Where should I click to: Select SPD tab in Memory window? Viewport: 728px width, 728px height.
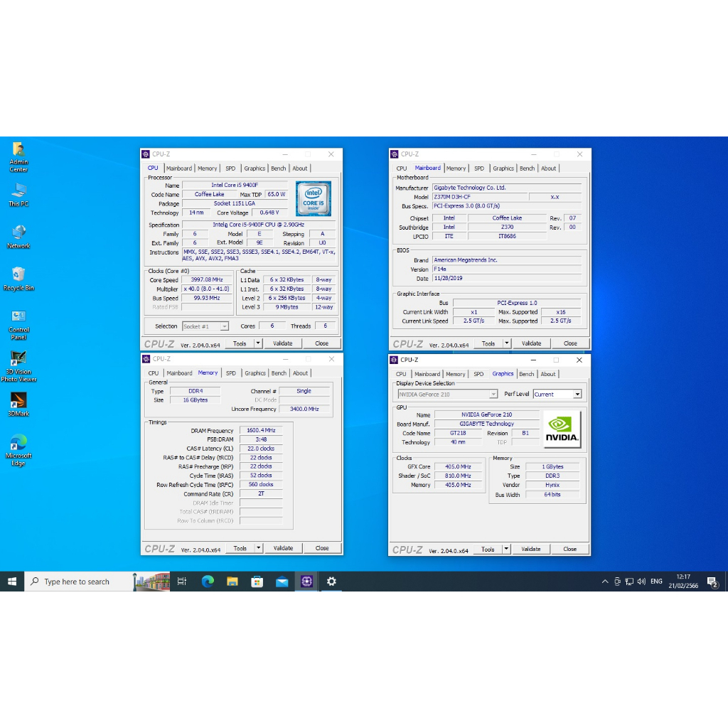(231, 373)
